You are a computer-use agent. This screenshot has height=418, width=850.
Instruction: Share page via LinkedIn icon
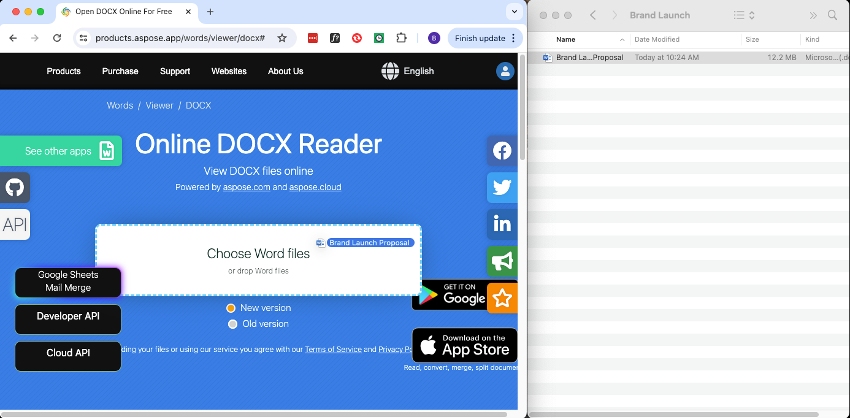[x=502, y=224]
